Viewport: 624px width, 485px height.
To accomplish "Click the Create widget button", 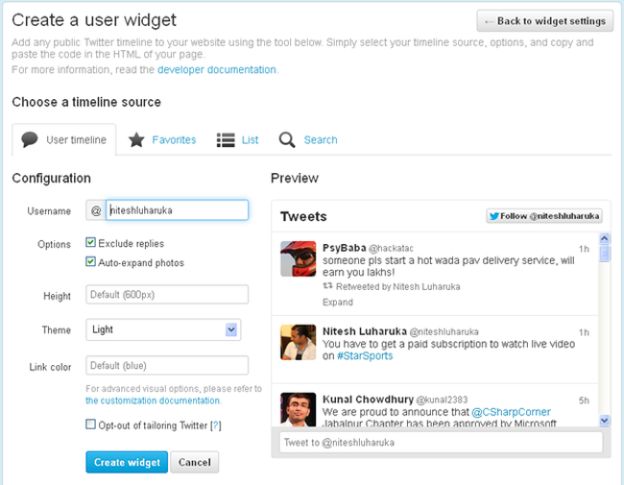I will pyautogui.click(x=126, y=463).
